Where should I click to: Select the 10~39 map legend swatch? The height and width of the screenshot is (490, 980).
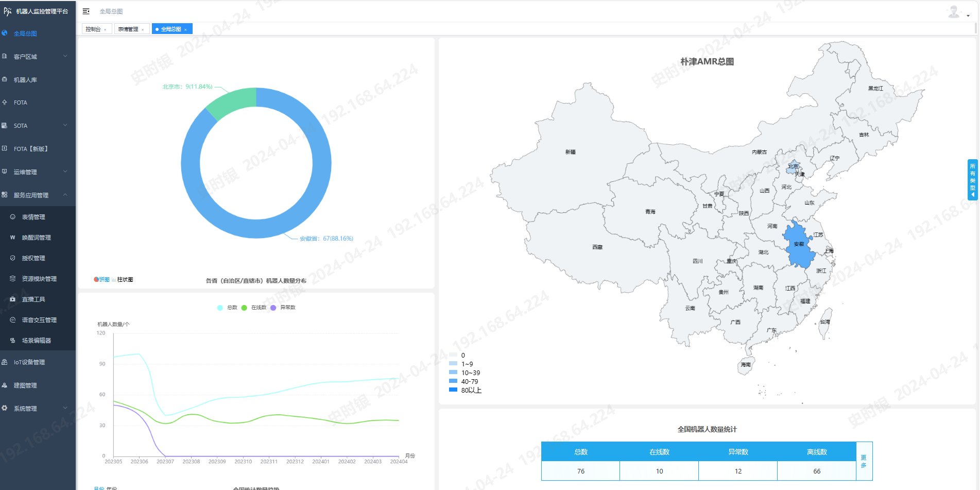pyautogui.click(x=453, y=373)
